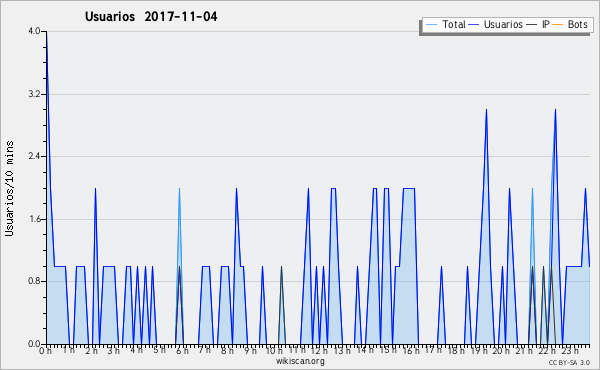Click the 4.0 y-axis value
Viewport: 600px width, 370px height.
click(34, 31)
